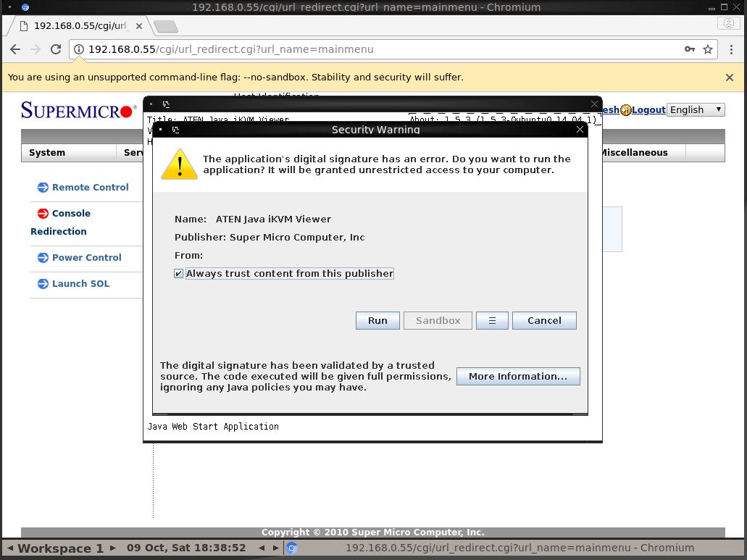
Task: Open Remote Control in the sidebar
Action: [90, 187]
